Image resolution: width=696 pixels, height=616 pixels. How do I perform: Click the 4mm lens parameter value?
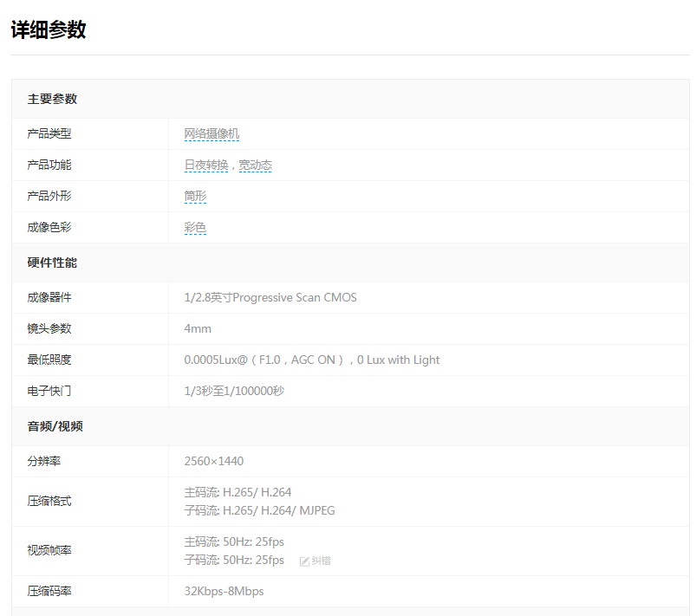198,328
